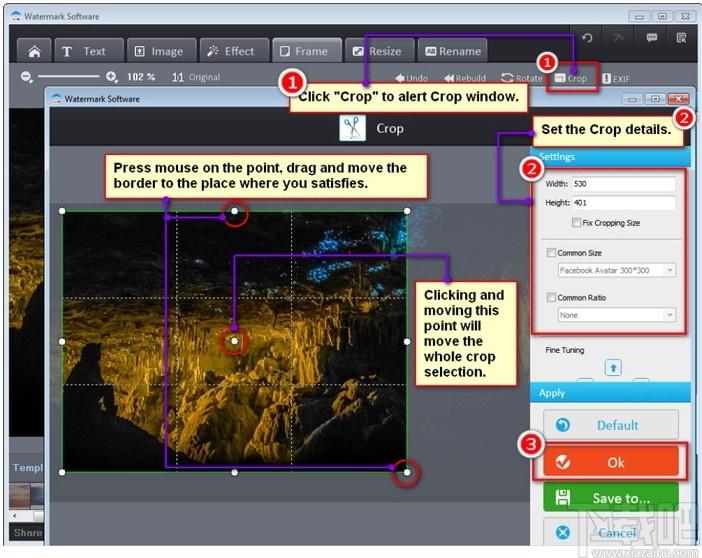Enable the Common Size checkbox

tap(551, 253)
